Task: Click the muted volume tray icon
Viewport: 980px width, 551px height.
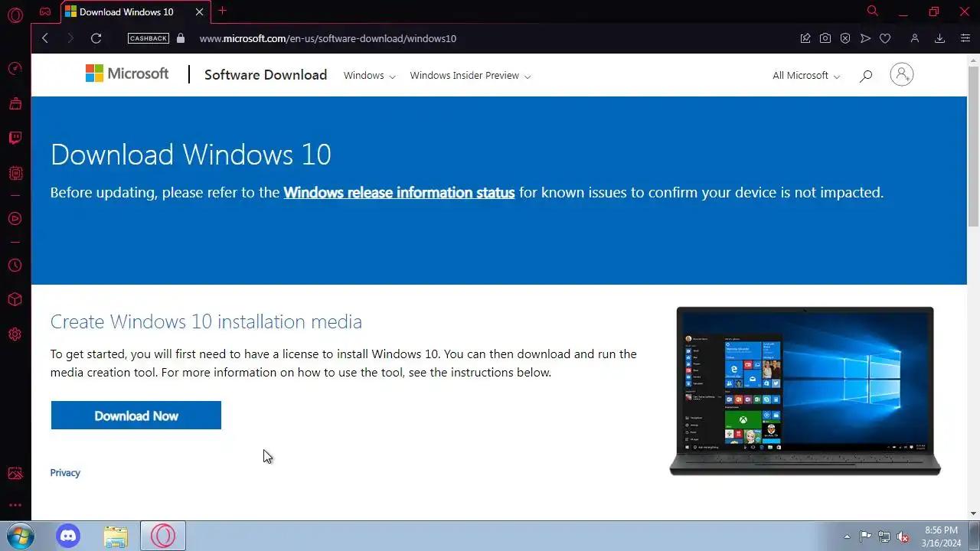Action: tap(903, 536)
